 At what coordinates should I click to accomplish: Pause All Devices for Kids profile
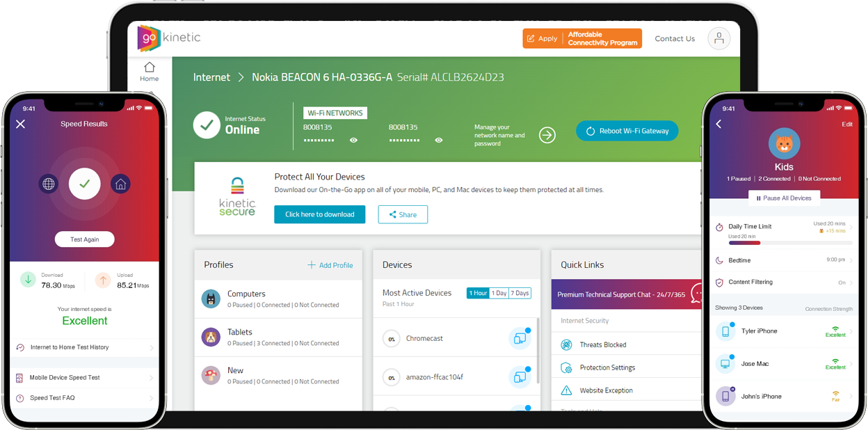784,198
